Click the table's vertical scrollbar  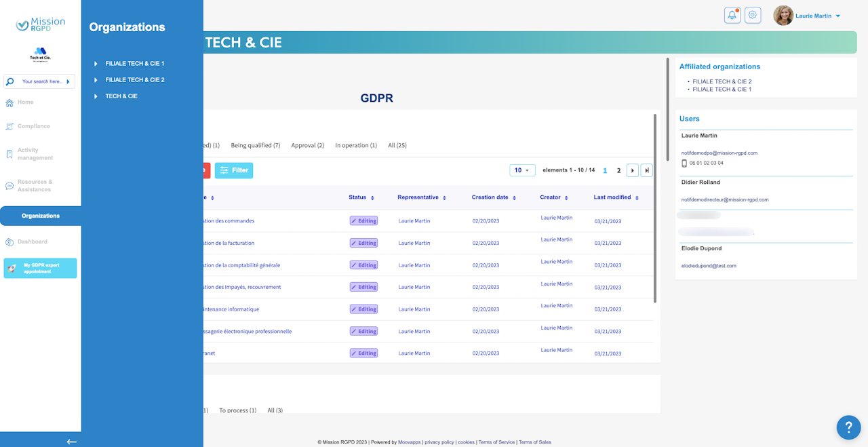tap(654, 208)
